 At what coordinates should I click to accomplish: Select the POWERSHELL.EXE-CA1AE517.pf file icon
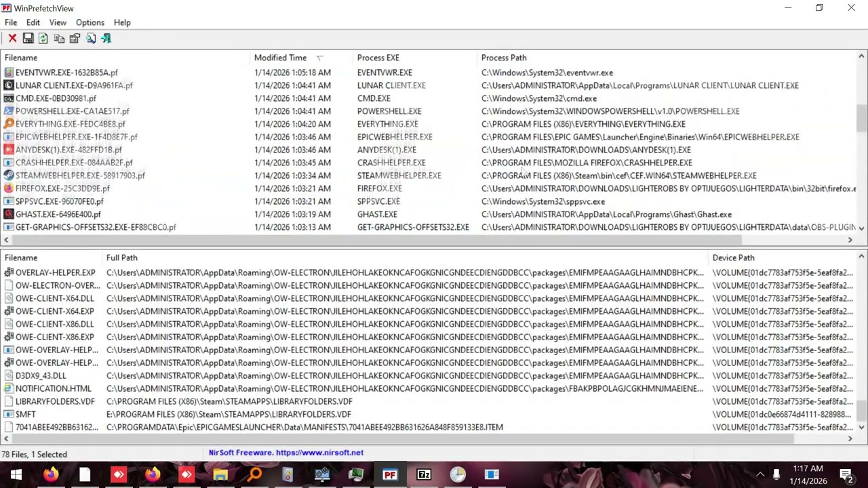click(8, 111)
